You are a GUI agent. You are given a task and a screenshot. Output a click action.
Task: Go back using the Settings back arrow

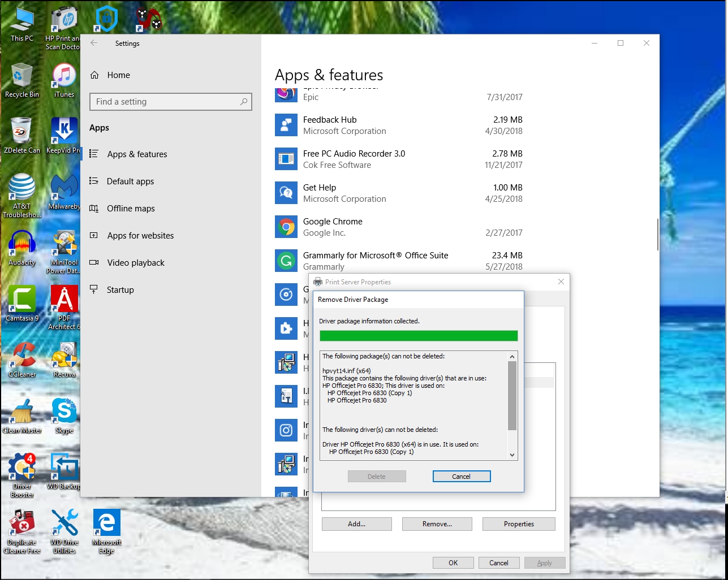tap(94, 44)
